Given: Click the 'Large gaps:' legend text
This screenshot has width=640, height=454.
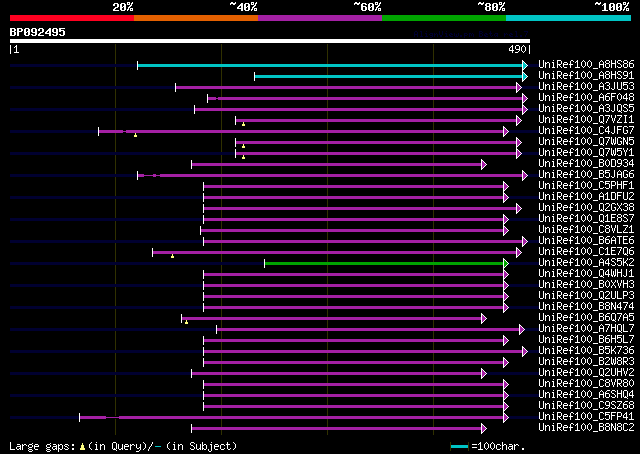Looking at the screenshot, I should (x=42, y=446).
